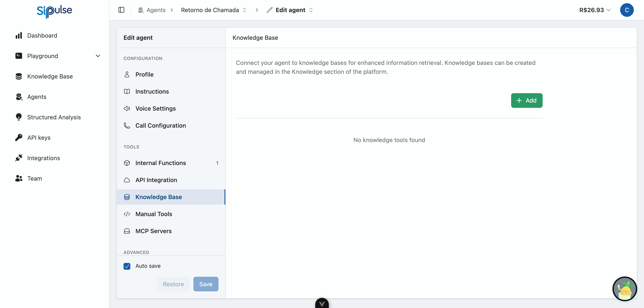This screenshot has height=308, width=644.
Task: Switch to Voice Settings configuration
Action: coord(155,108)
